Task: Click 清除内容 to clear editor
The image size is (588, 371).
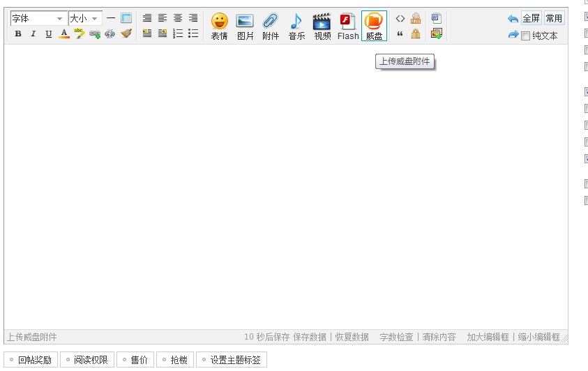Action: coord(439,337)
